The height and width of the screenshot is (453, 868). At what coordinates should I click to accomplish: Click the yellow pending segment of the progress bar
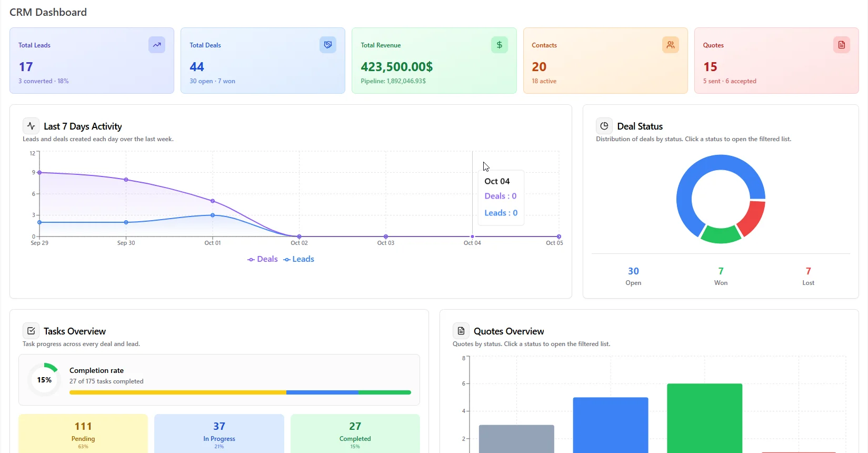178,392
